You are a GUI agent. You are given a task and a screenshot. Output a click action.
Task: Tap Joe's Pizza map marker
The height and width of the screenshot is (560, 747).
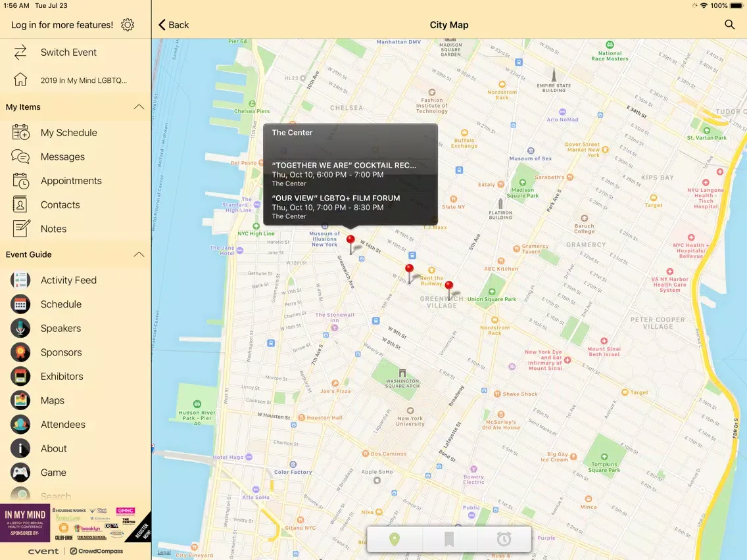335,383
